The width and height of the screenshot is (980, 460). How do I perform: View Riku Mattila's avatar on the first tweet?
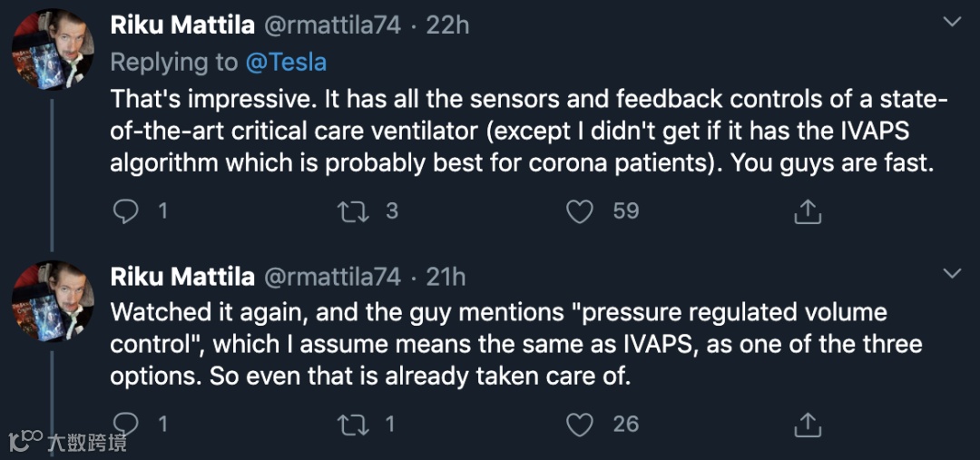coord(52,50)
